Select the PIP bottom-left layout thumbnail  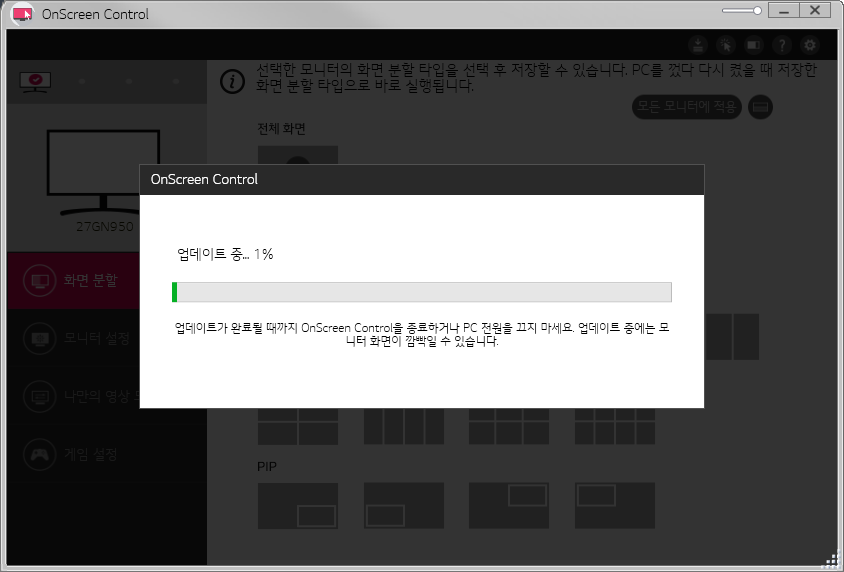[404, 506]
